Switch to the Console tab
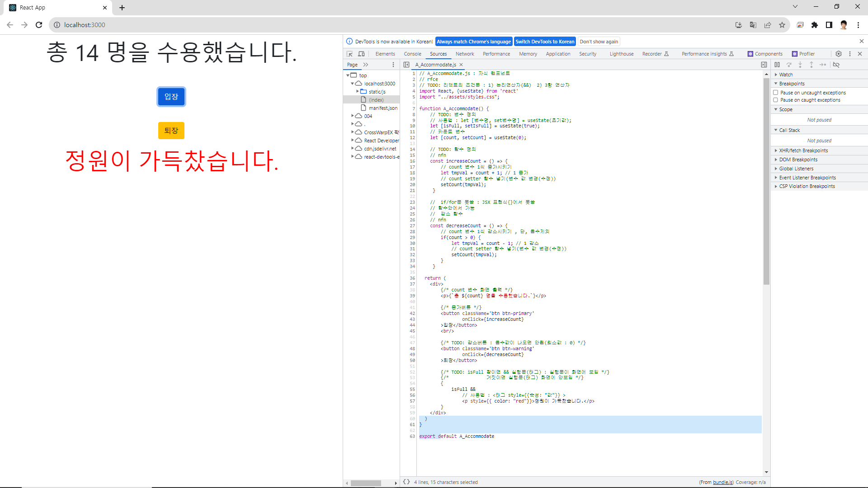Screen dimensions: 868x488 412,54
